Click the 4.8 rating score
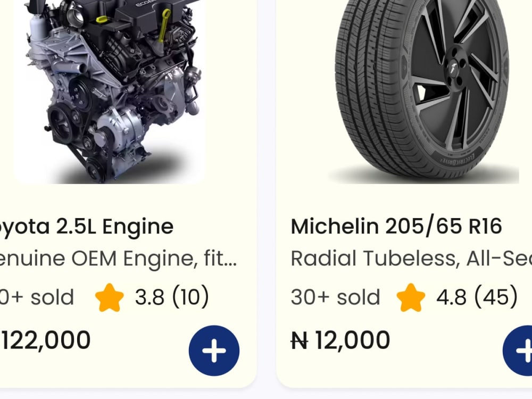This screenshot has width=532, height=399. point(451,297)
